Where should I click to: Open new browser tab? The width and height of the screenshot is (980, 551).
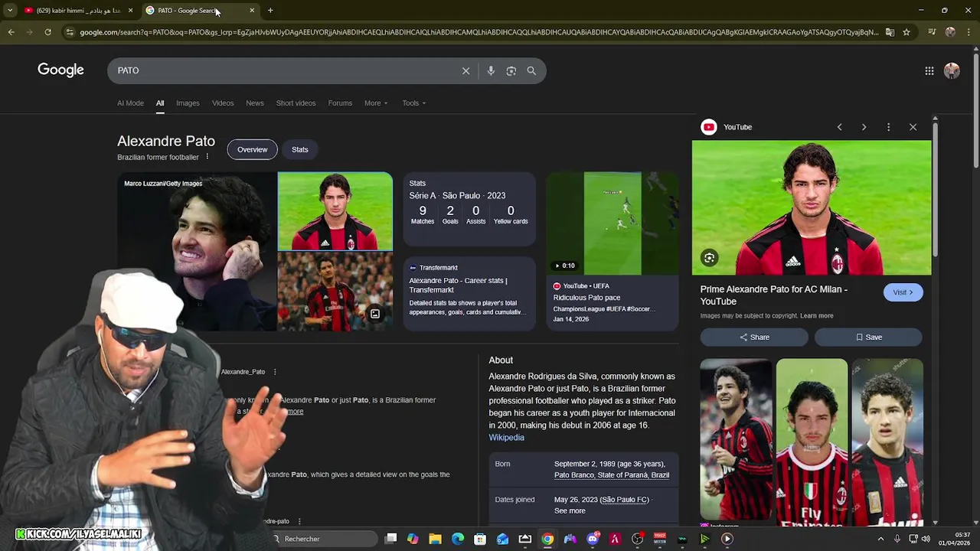[270, 10]
